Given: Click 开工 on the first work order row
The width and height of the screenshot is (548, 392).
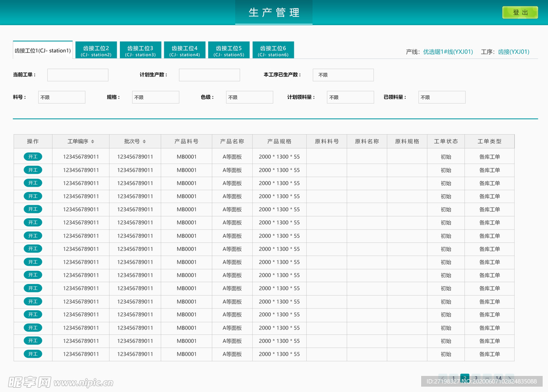Looking at the screenshot, I should [x=33, y=157].
